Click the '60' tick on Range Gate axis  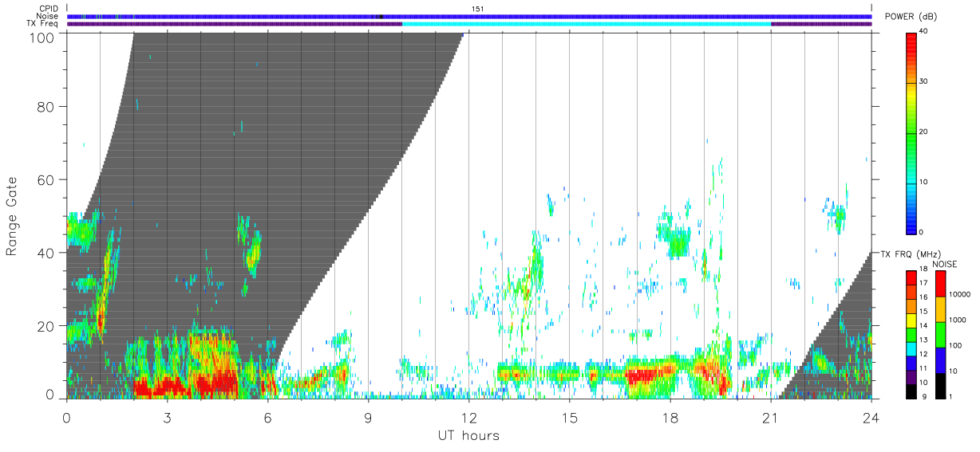click(x=46, y=179)
